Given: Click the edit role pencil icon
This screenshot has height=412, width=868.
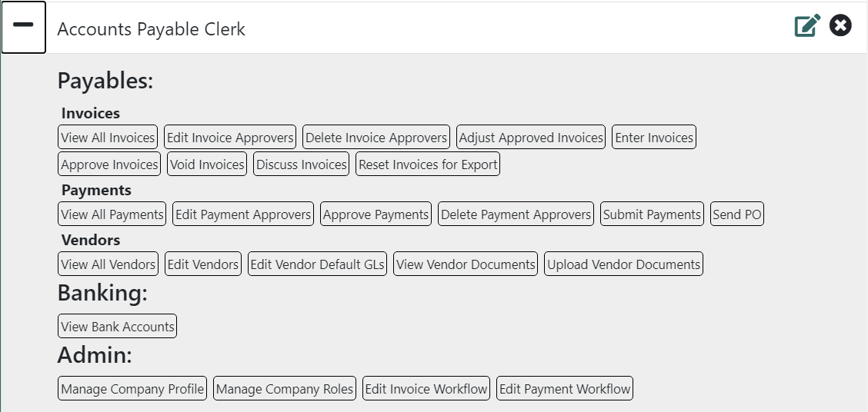Looking at the screenshot, I should [807, 25].
